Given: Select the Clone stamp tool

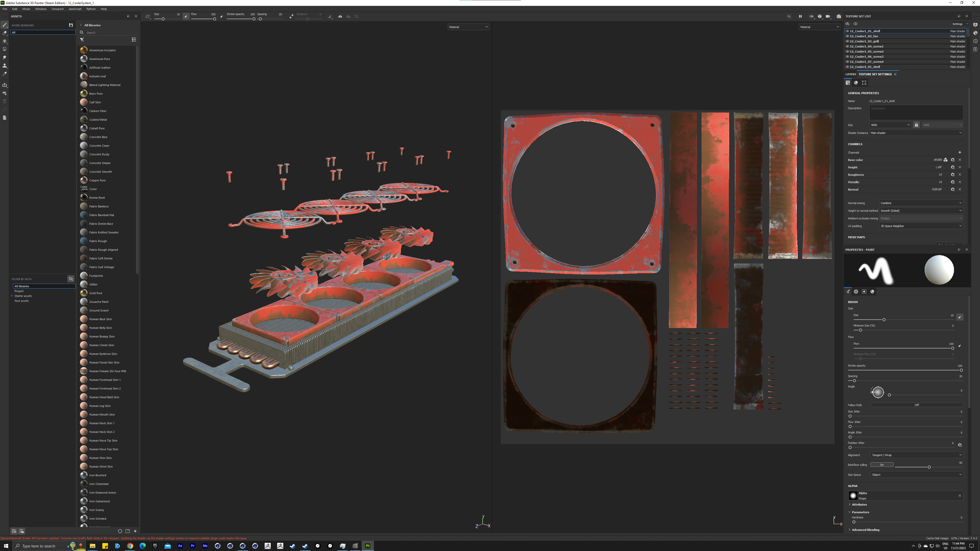Looking at the screenshot, I should [5, 66].
